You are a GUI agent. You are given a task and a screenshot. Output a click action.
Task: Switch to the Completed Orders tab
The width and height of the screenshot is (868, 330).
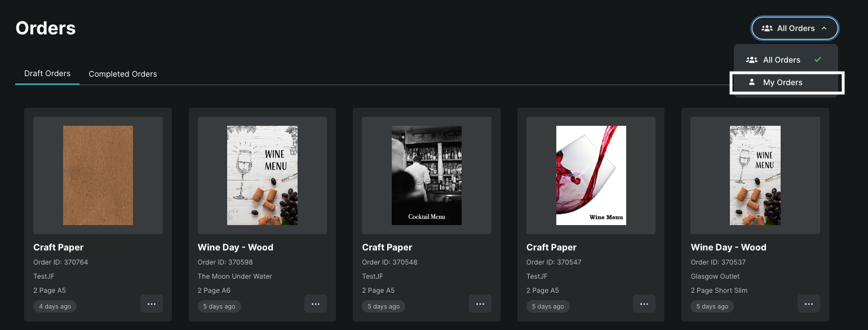[x=123, y=74]
